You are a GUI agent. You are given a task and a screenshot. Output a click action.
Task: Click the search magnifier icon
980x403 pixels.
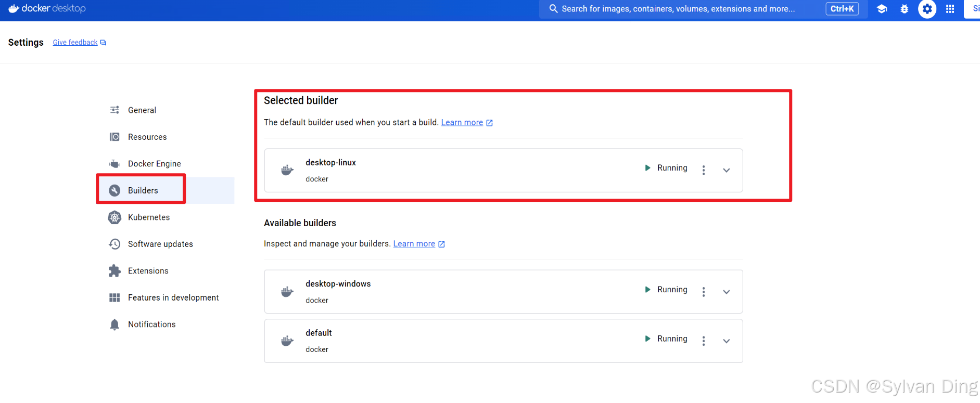(x=553, y=9)
